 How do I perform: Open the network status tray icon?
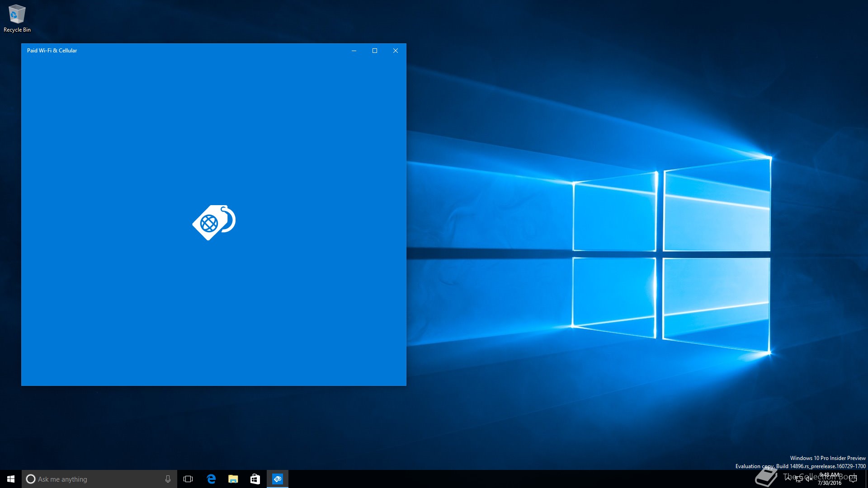coord(798,479)
